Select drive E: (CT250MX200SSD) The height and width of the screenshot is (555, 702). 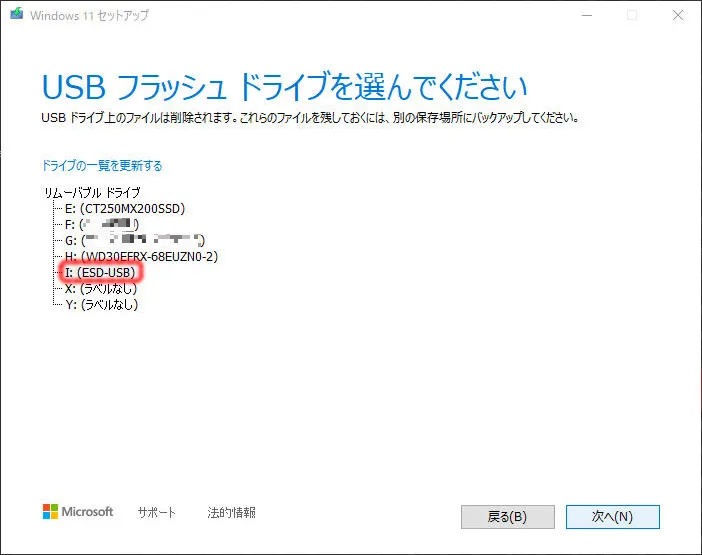[125, 209]
